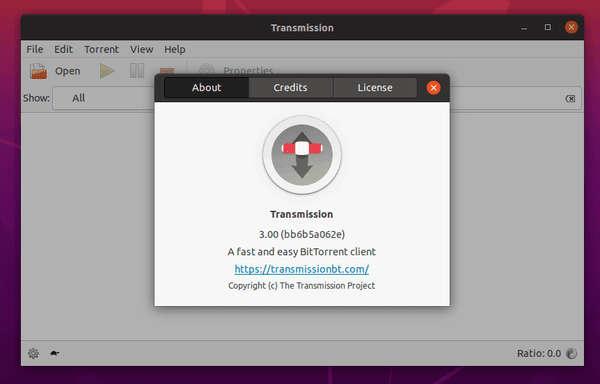The image size is (600, 384).
Task: Click the Open toolbar label
Action: pyautogui.click(x=68, y=71)
